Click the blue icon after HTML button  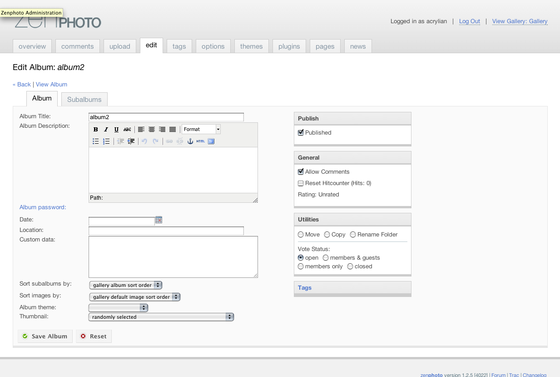click(211, 141)
